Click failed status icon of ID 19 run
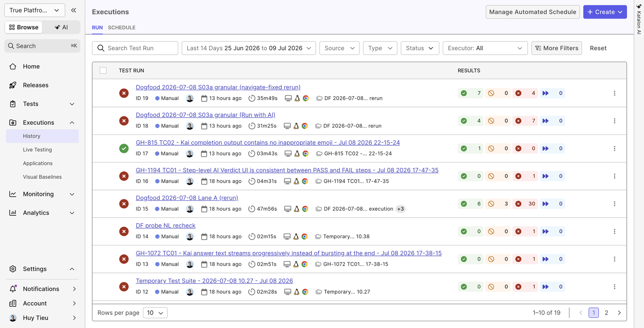The image size is (644, 328). click(x=124, y=93)
